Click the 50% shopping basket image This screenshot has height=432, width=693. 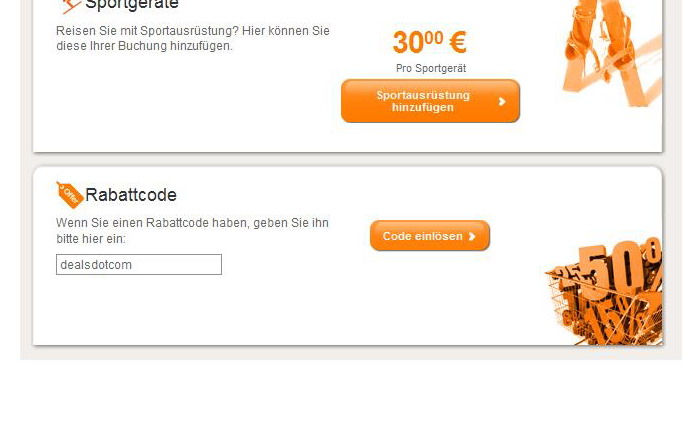(x=604, y=291)
